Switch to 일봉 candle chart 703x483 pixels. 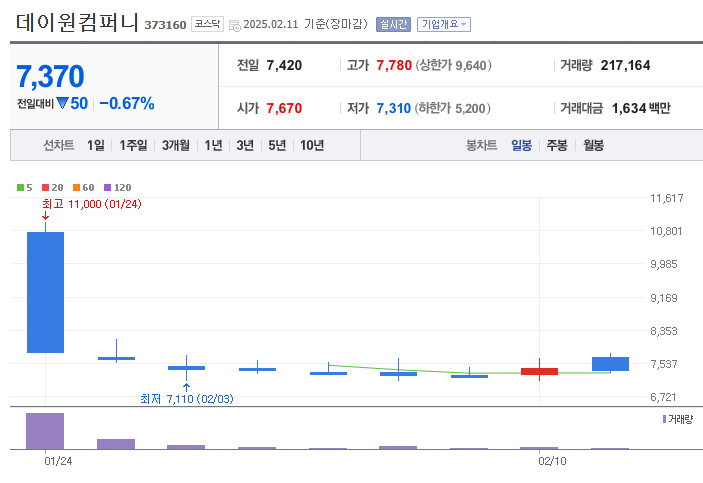521,145
